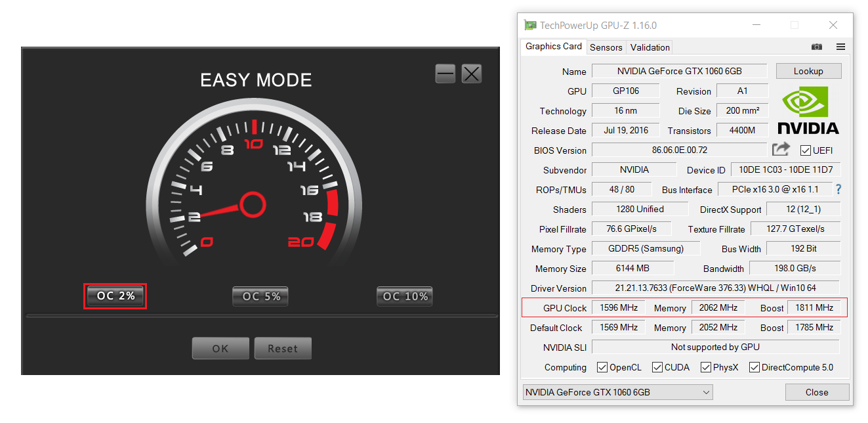Viewport: 868px width, 423px height.
Task: Open the GPU selection dropdown
Action: 617,392
